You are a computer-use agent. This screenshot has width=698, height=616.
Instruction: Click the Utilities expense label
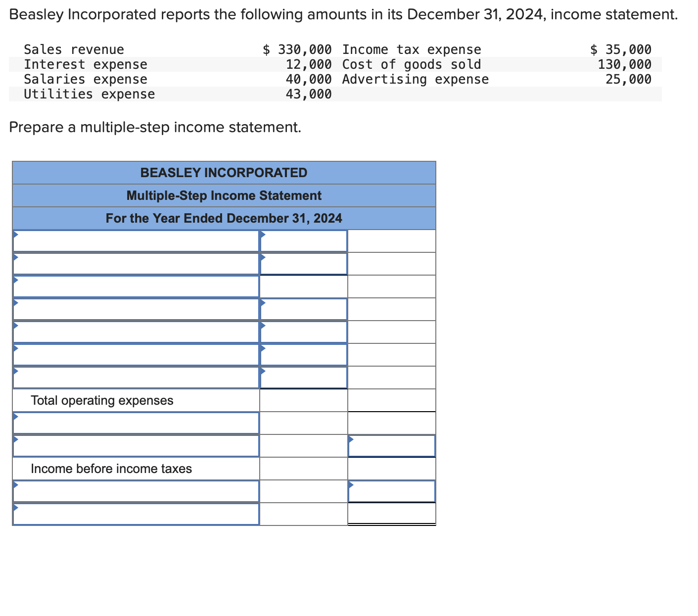(90, 94)
